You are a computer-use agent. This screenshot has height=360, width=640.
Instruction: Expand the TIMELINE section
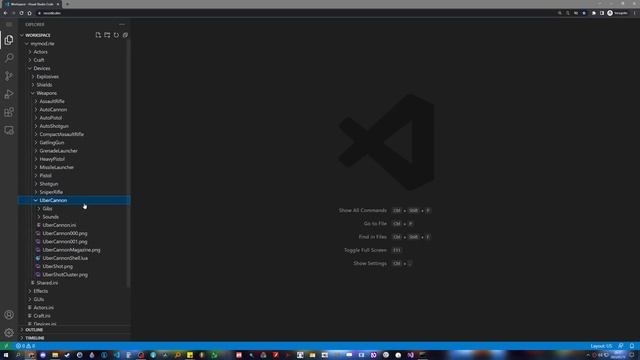pos(74,338)
